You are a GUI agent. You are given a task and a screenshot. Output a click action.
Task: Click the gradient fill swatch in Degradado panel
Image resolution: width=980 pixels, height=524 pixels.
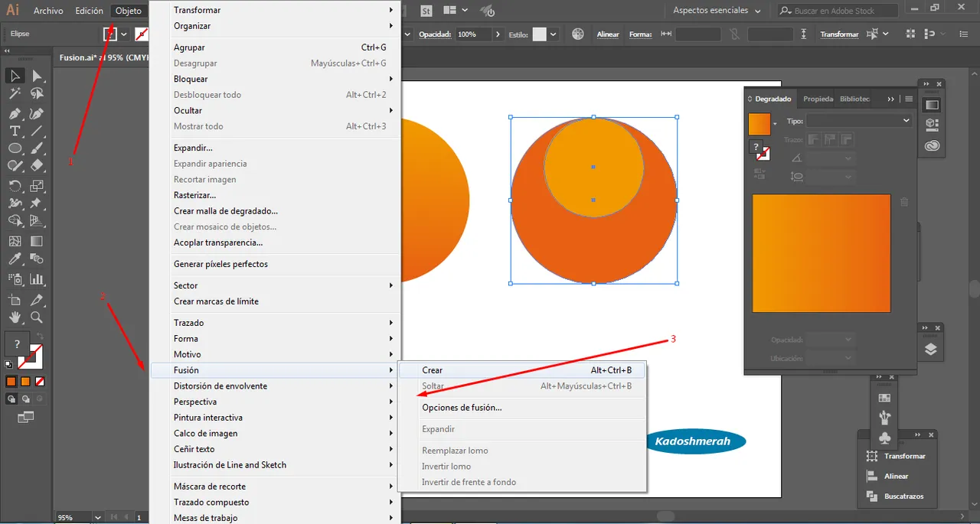coord(759,124)
